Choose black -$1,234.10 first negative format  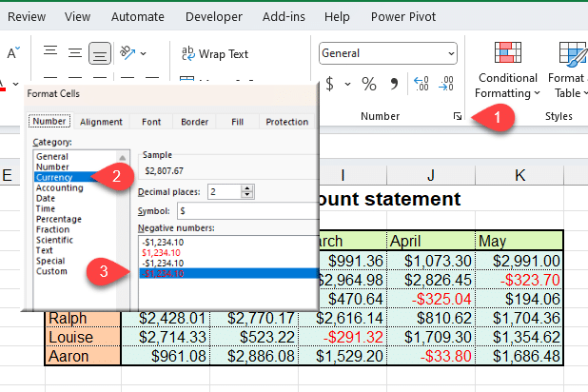tap(163, 243)
